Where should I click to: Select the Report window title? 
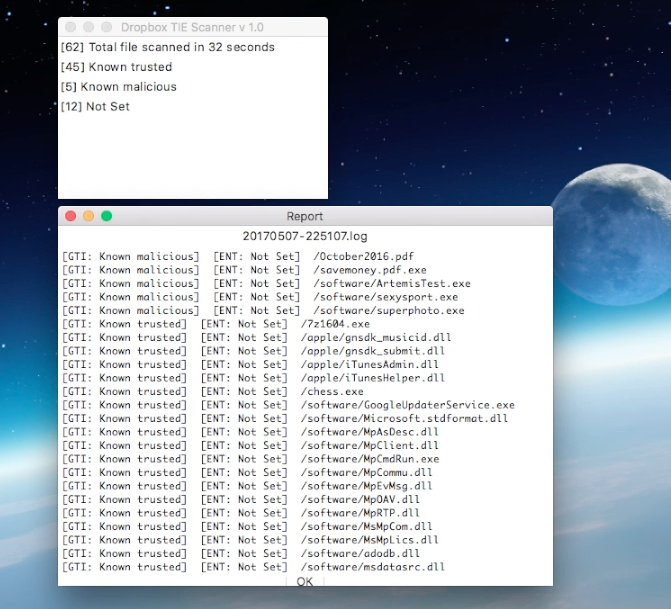(305, 216)
